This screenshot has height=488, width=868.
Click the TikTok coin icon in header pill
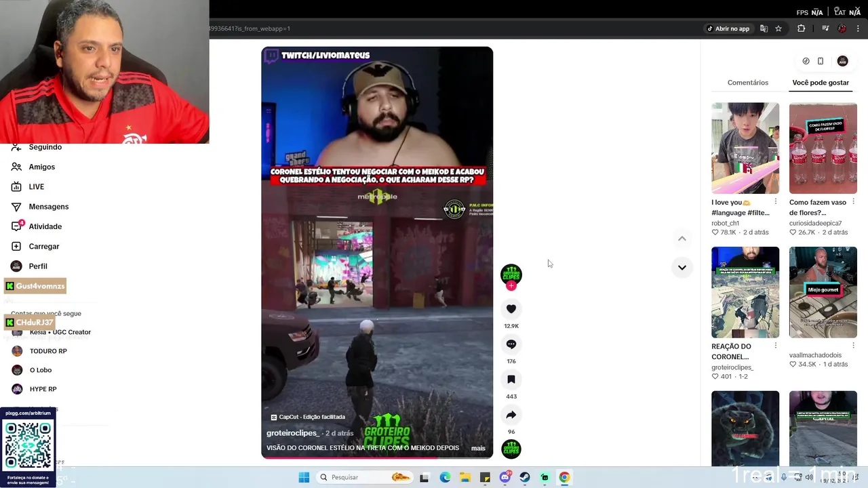click(x=806, y=61)
